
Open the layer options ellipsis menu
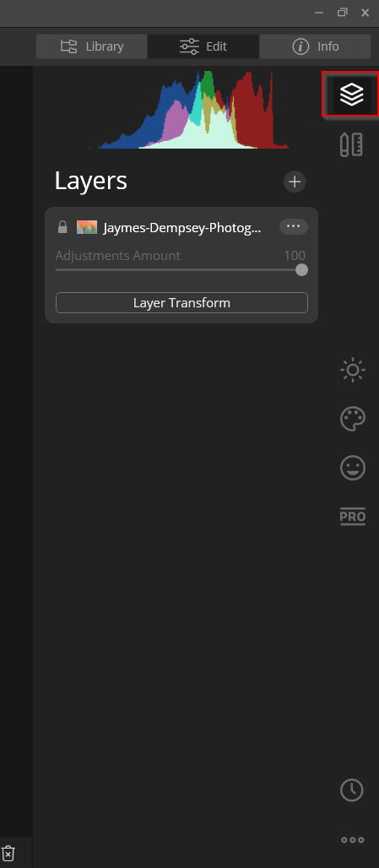pyautogui.click(x=293, y=226)
